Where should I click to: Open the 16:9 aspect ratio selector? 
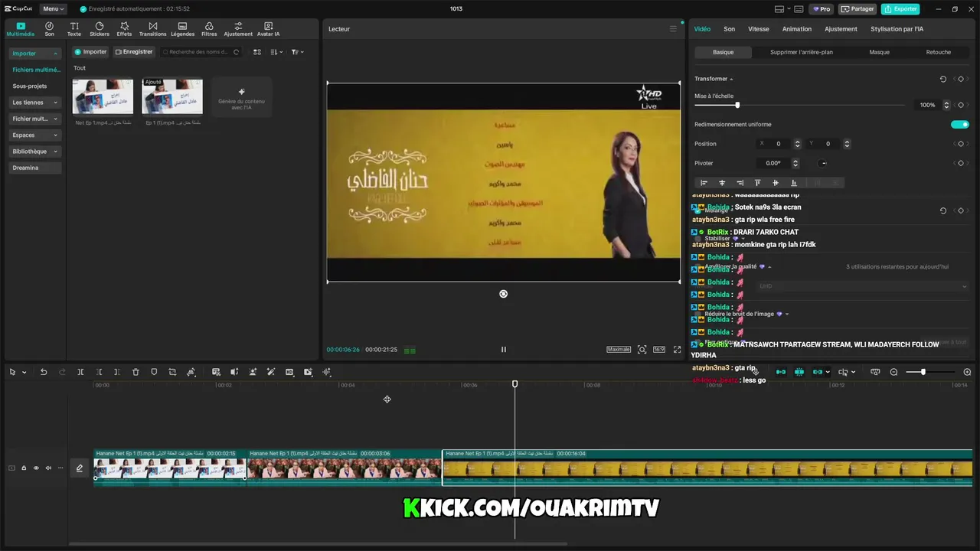pos(659,349)
